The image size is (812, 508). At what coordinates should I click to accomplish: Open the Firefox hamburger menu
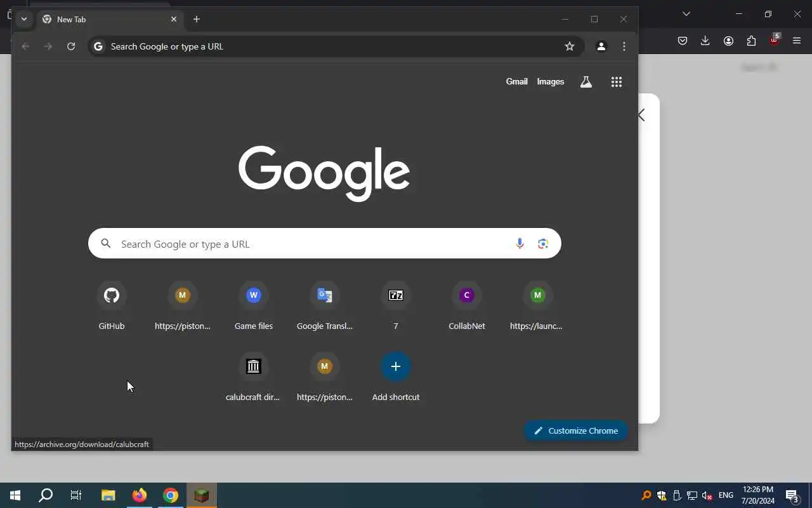797,41
